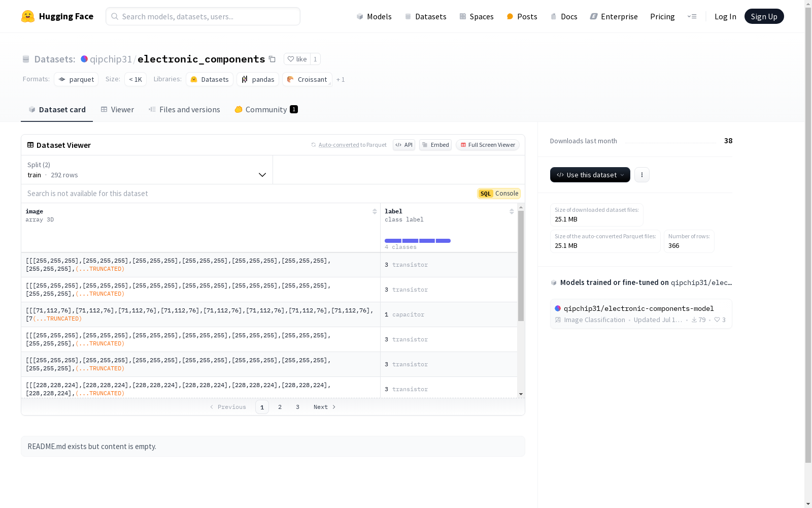This screenshot has width=812, height=508.
Task: Expand the navigation overflow menu icon
Action: click(692, 16)
